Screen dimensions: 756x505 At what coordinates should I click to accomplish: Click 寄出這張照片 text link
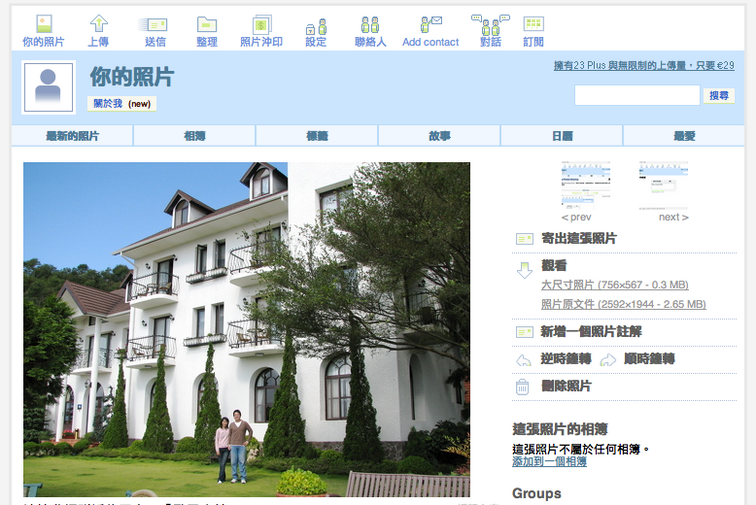pos(579,238)
